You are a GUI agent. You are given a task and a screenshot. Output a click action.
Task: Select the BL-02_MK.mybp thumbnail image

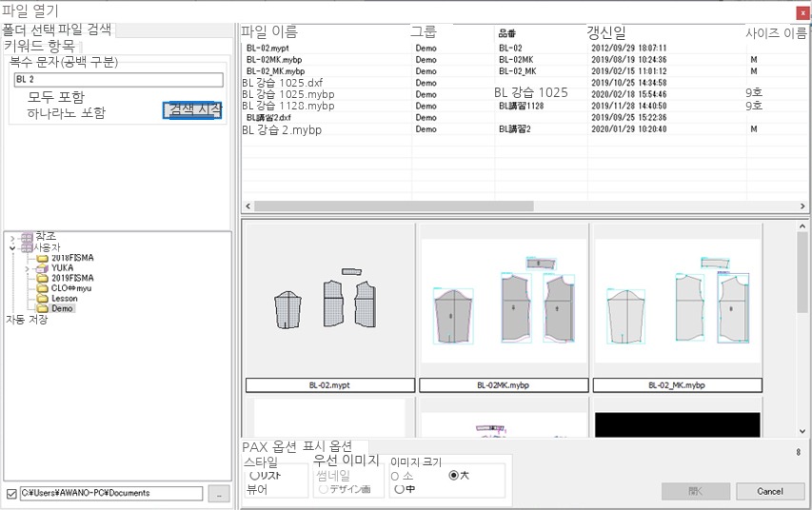click(x=678, y=301)
